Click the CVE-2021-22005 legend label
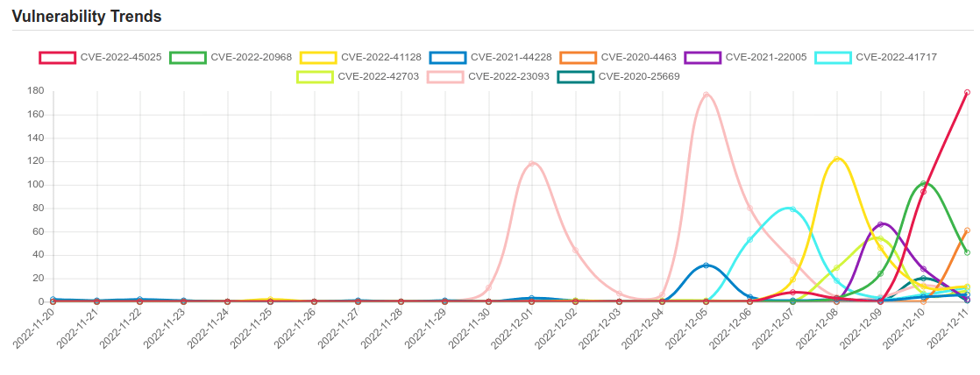The image size is (980, 375). (766, 58)
